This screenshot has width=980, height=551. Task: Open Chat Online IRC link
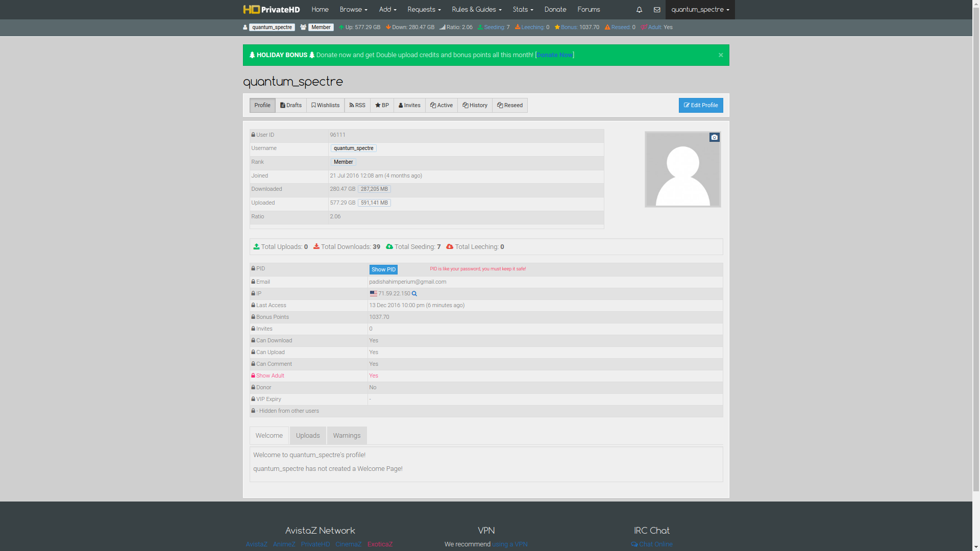[652, 544]
